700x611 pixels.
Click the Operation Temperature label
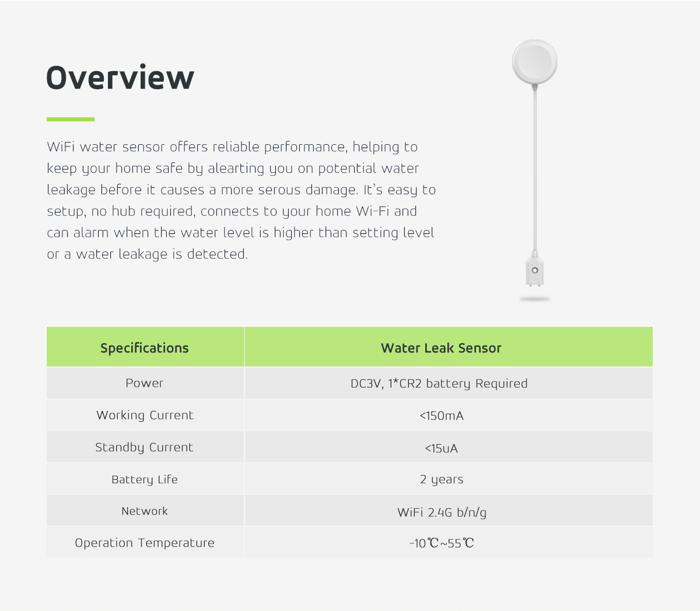(x=145, y=543)
